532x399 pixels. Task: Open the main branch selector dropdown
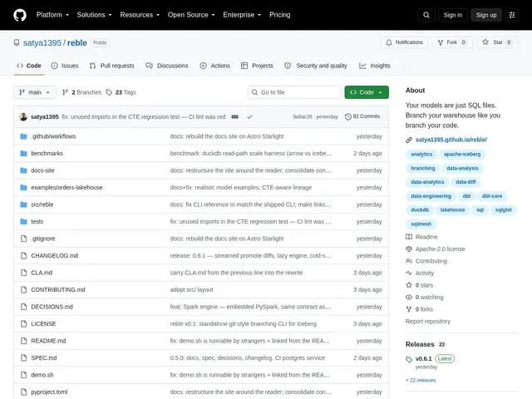pos(35,92)
